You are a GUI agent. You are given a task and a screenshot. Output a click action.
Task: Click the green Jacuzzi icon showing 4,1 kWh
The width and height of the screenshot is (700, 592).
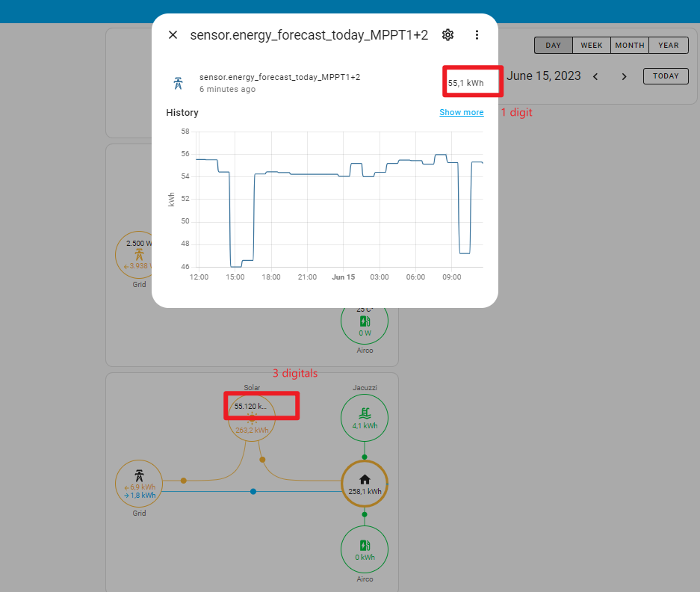coord(364,417)
